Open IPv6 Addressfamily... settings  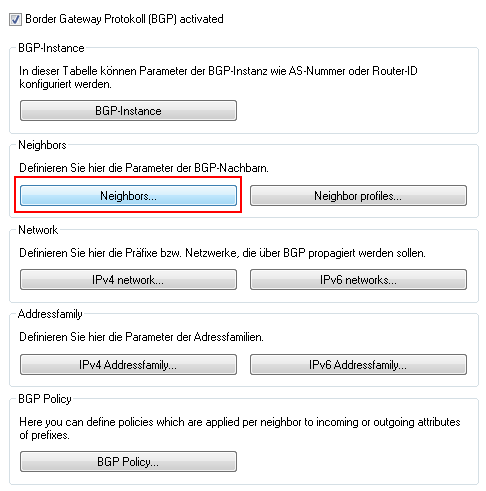358,365
